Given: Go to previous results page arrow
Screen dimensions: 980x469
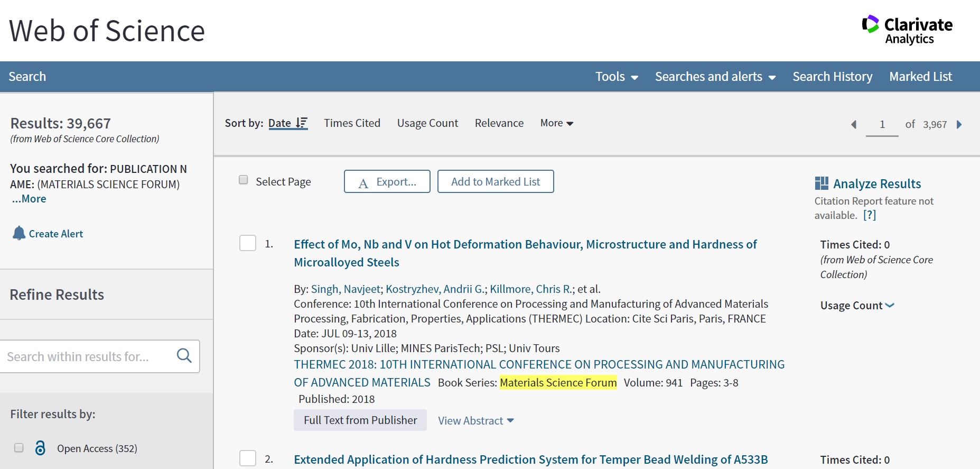Looking at the screenshot, I should pyautogui.click(x=853, y=124).
